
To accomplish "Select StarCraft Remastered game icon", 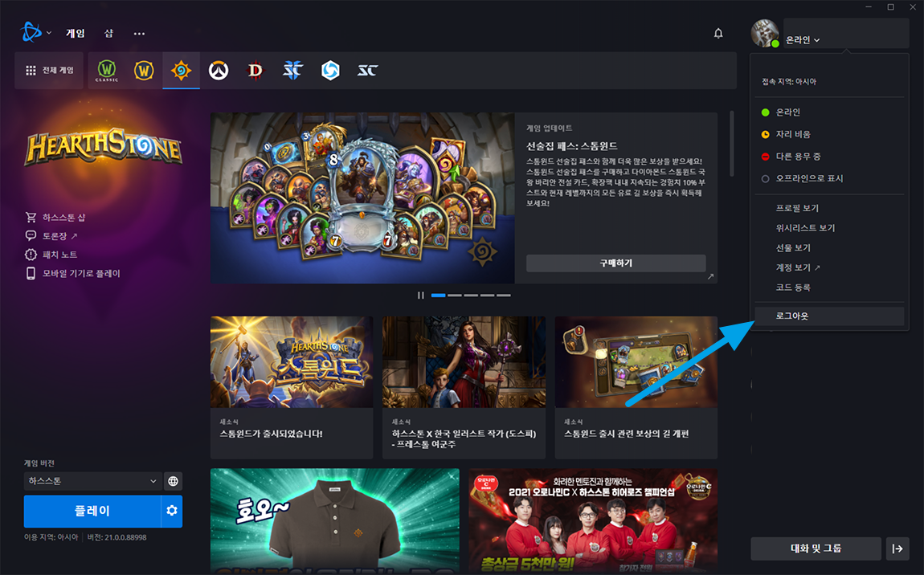I will pyautogui.click(x=367, y=71).
